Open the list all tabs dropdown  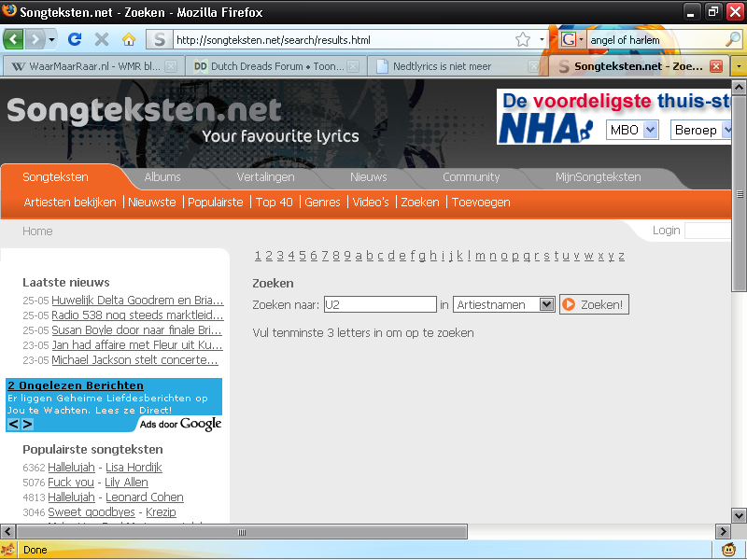(x=739, y=66)
